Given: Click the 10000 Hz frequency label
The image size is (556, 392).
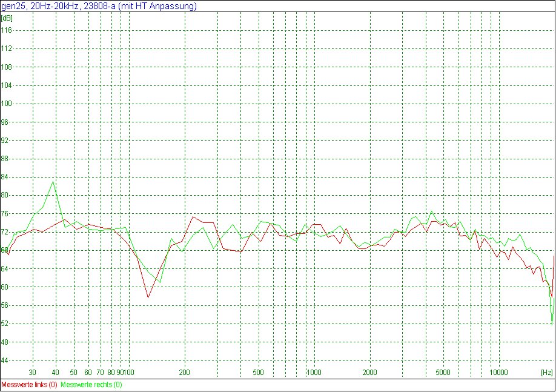Looking at the screenshot, I should coord(499,373).
